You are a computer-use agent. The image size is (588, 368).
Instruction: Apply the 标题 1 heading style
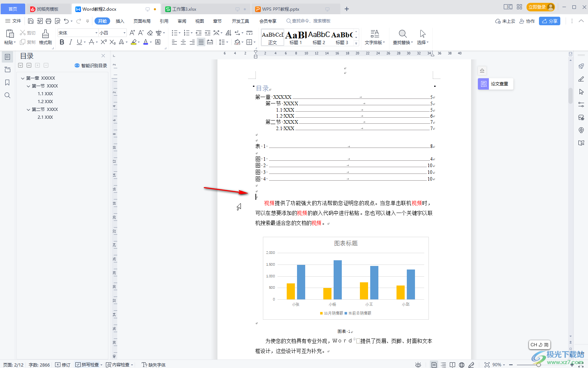click(x=296, y=38)
